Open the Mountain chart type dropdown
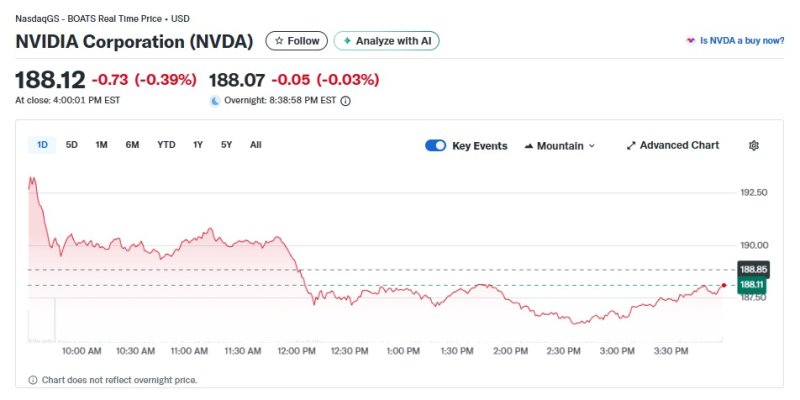 pos(559,145)
